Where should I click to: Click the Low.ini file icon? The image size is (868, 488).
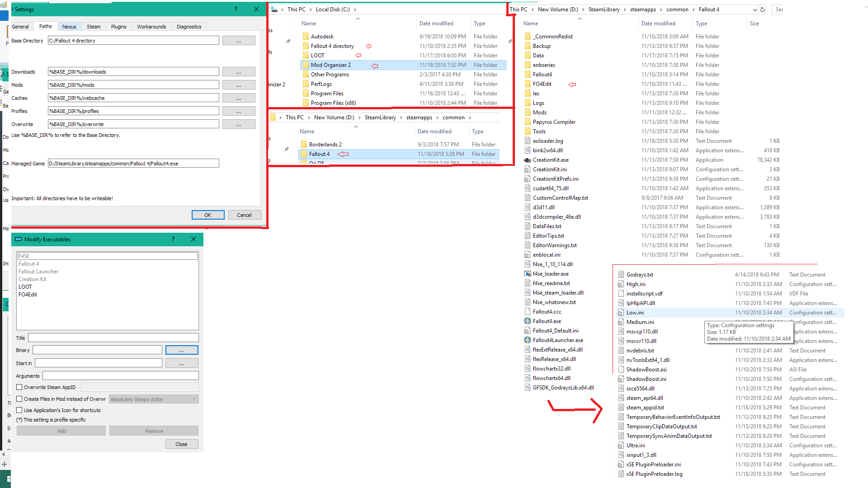[x=621, y=313]
